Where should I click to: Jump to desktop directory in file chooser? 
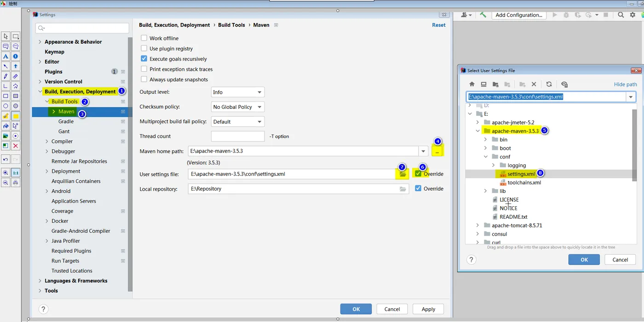(483, 85)
